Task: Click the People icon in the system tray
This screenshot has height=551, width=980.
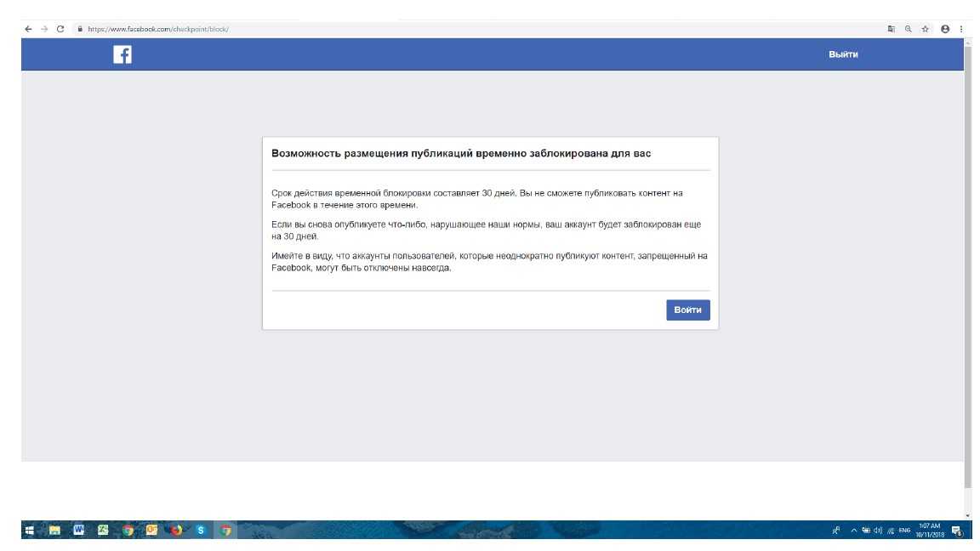Action: tap(835, 531)
